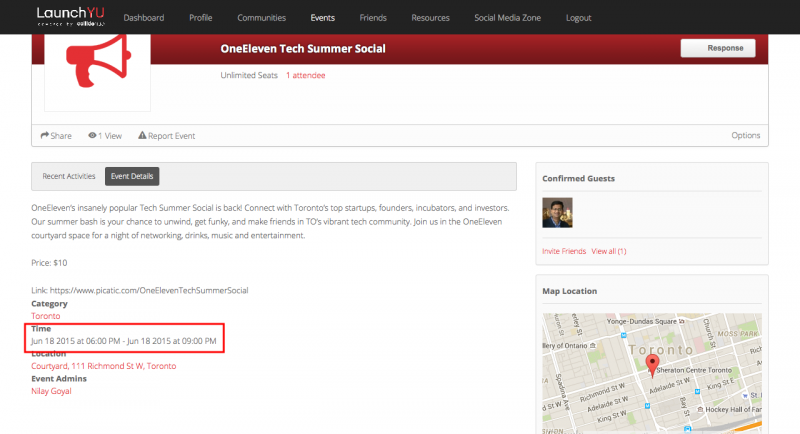800x434 pixels.
Task: Switch to the Recent Activities tab
Action: coord(68,176)
